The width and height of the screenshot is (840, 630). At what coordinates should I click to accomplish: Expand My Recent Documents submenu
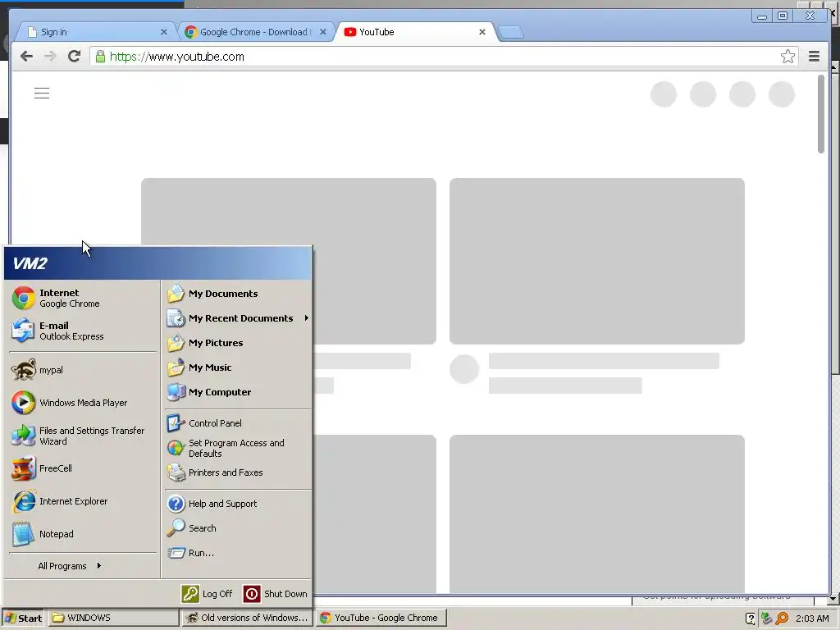click(x=238, y=318)
